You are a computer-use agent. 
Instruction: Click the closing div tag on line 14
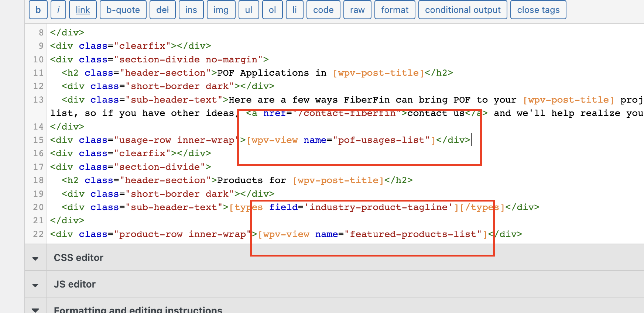point(67,127)
